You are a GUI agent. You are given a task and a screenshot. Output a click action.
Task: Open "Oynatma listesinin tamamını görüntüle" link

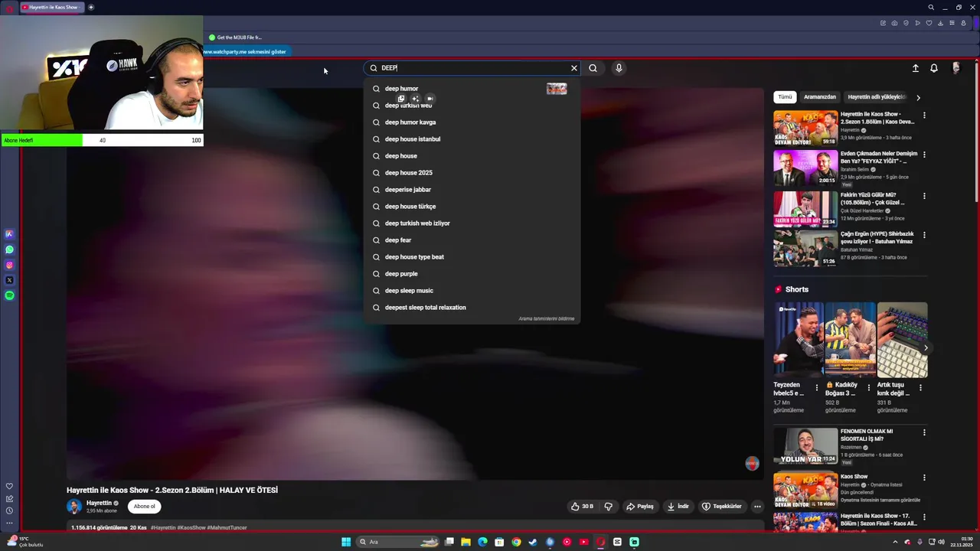[880, 500]
